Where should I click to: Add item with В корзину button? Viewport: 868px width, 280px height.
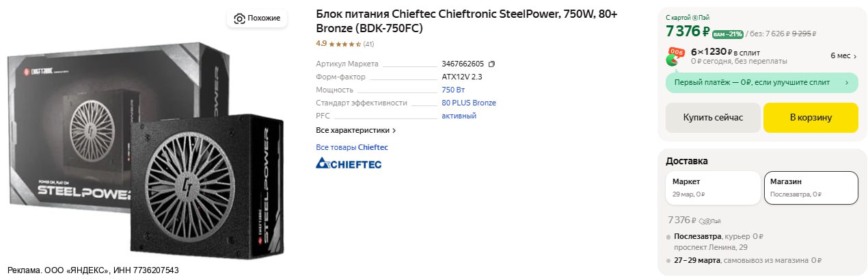coord(811,118)
